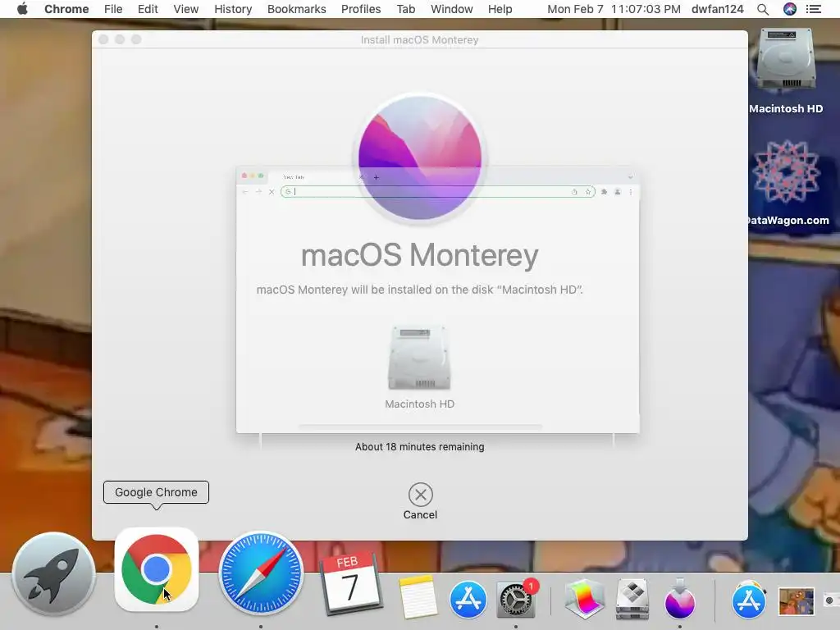Open Chrome's three-dot menu
Viewport: 840px width, 630px height.
(631, 192)
